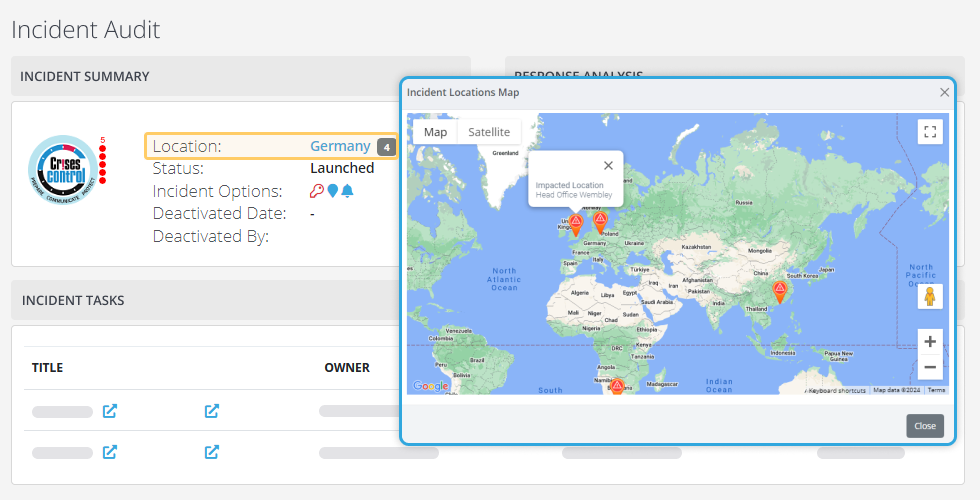This screenshot has width=980, height=500.
Task: Zoom out on the map
Action: click(930, 367)
